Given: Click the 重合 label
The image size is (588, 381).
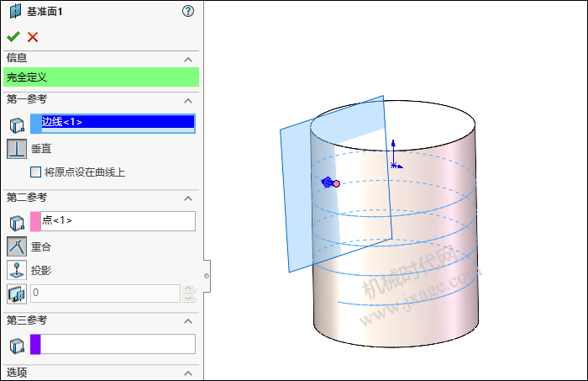Looking at the screenshot, I should pyautogui.click(x=41, y=247).
